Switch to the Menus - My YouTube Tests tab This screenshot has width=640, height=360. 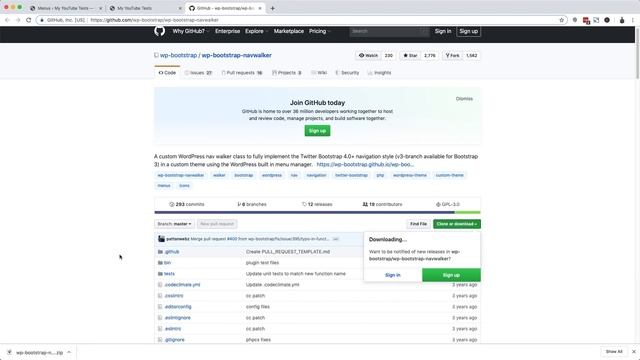click(x=65, y=8)
